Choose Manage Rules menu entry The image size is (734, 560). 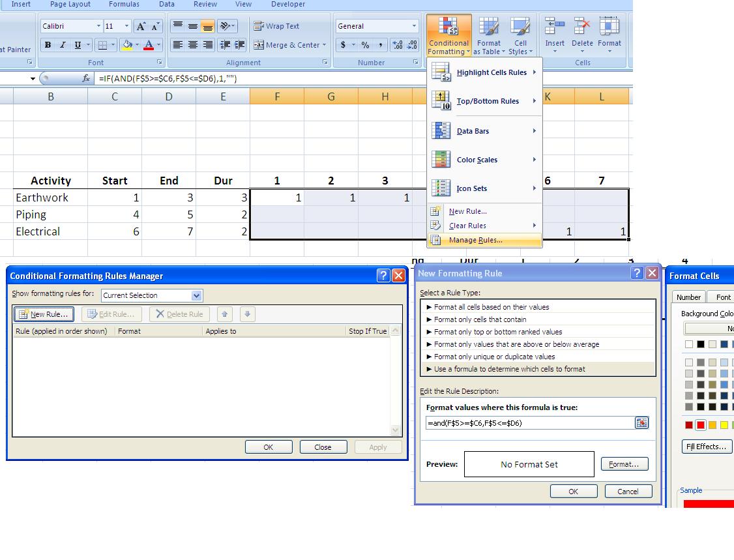(x=484, y=240)
